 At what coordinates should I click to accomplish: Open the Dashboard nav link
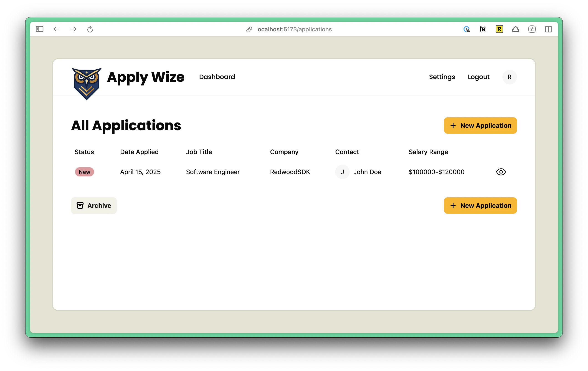click(x=217, y=77)
